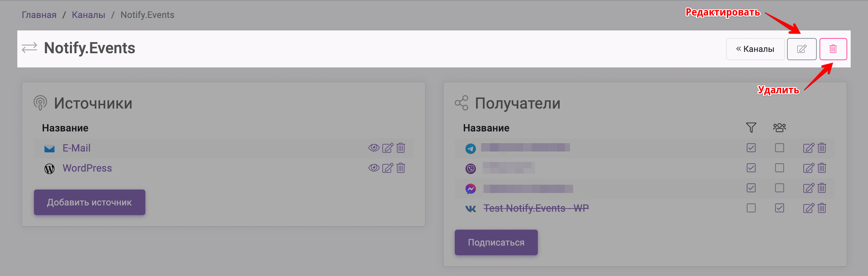Edit the Messenger recipient
This screenshot has width=868, height=276.
808,188
